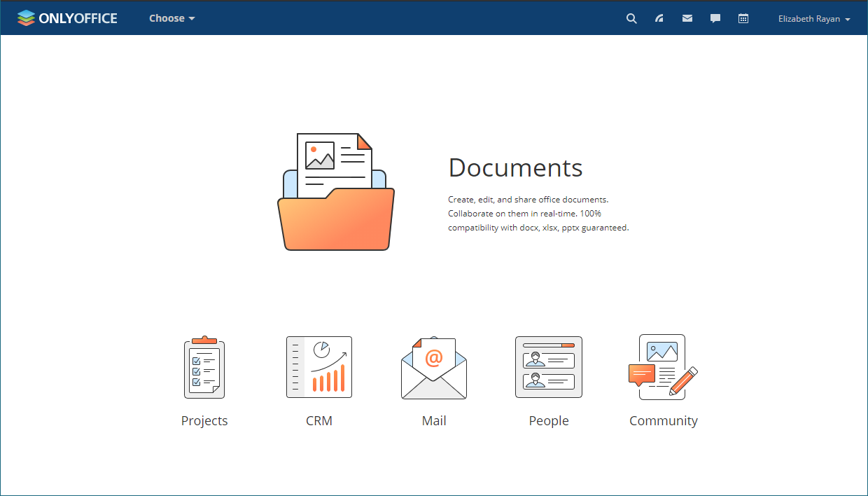Open the Calendar icon in top bar
This screenshot has width=868, height=496.
tap(743, 18)
